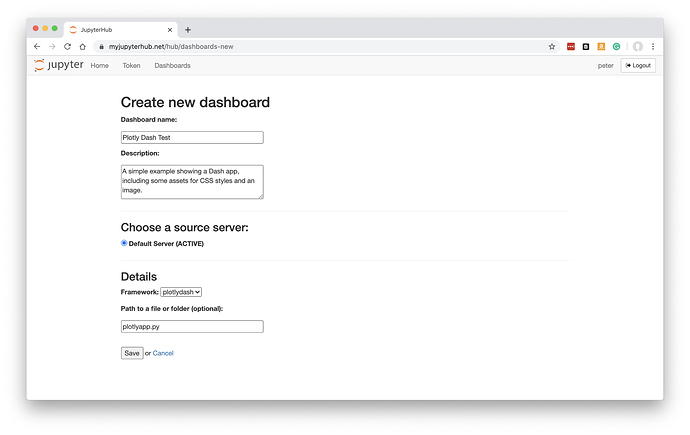The width and height of the screenshot is (690, 435).
Task: Open the browser three-dot menu
Action: 653,47
